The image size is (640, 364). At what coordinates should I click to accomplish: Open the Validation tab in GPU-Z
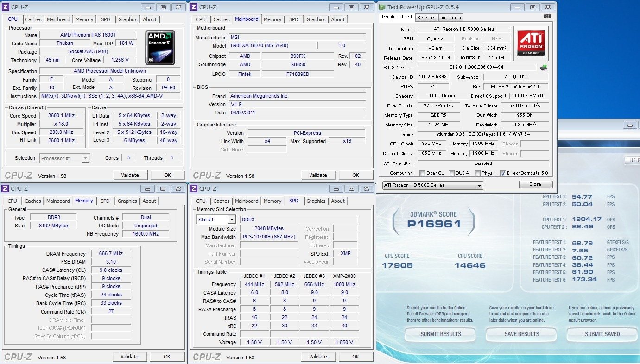click(x=451, y=18)
